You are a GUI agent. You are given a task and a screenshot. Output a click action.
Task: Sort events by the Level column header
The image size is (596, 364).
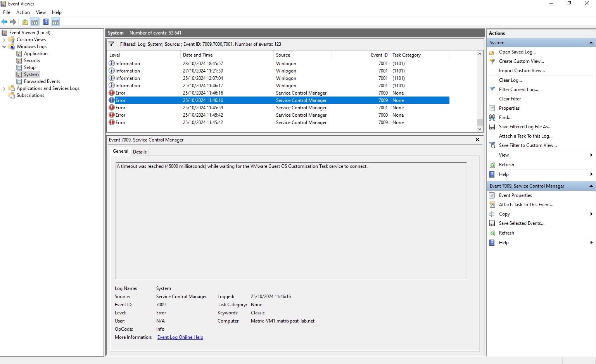point(144,55)
